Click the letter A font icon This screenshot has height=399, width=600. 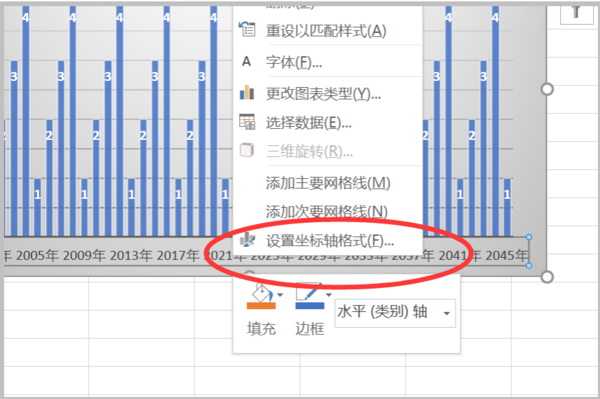pyautogui.click(x=247, y=61)
